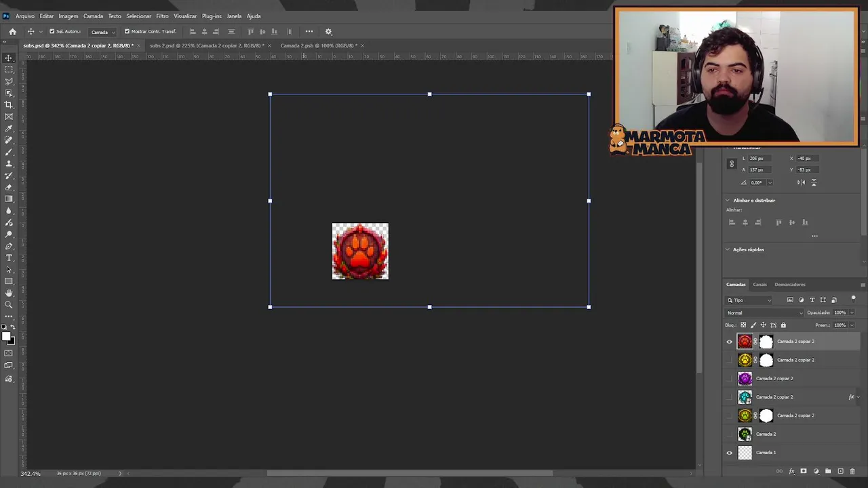The height and width of the screenshot is (488, 868).
Task: Click flip horizontal icon in Properties
Action: [802, 182]
